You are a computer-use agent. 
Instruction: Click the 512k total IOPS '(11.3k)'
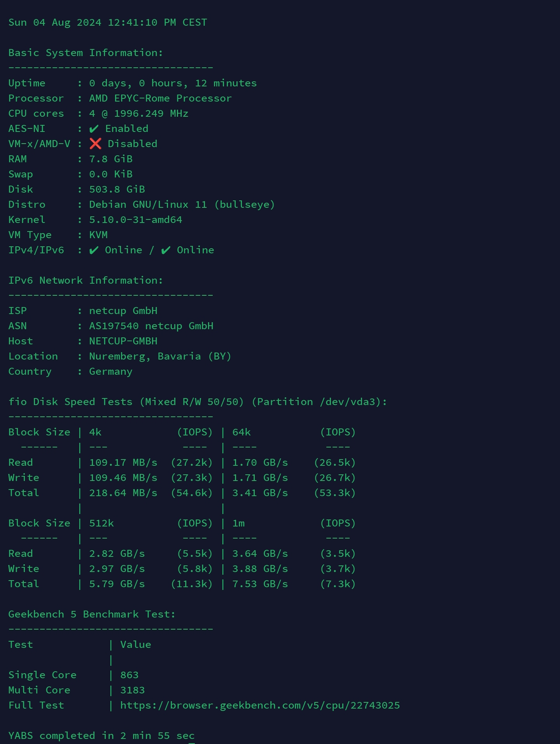point(192,584)
